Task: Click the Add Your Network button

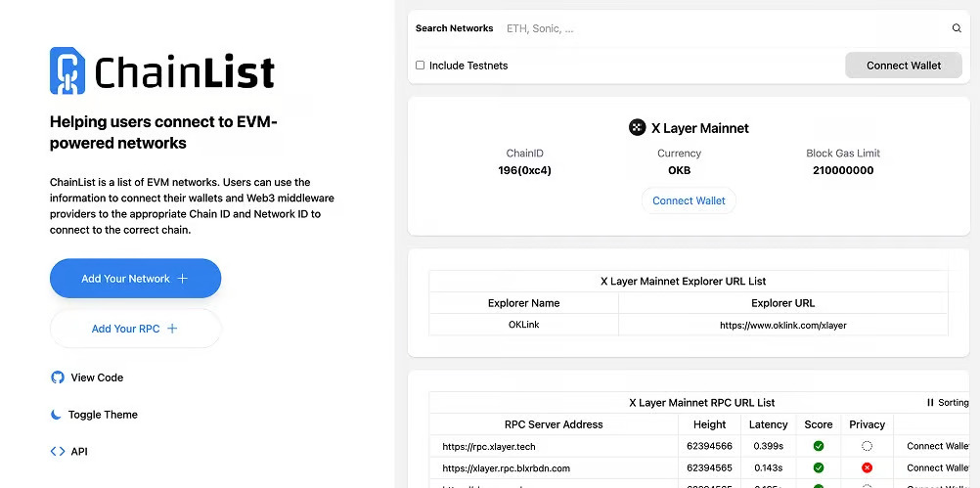Action: pos(136,279)
